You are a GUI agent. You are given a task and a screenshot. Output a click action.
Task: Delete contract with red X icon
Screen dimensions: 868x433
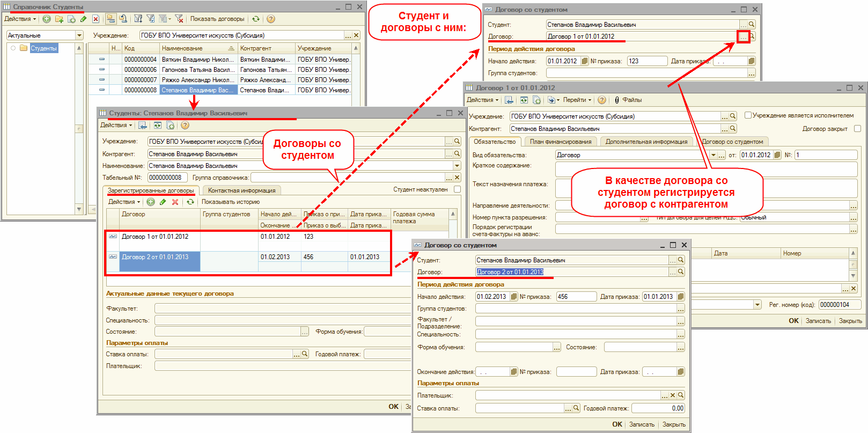(175, 202)
